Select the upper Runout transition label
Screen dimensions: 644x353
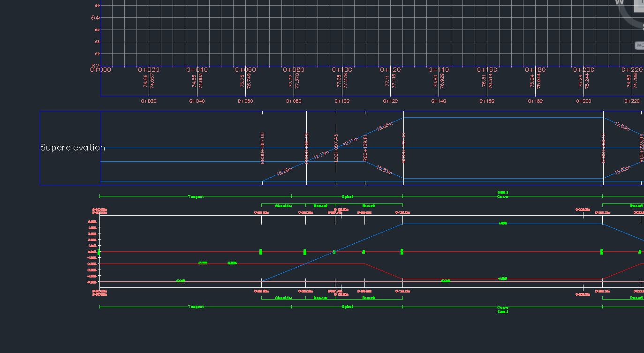320,206
